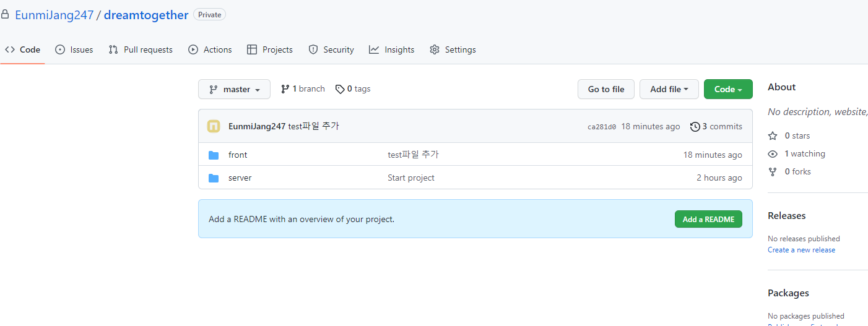The image size is (868, 326).
Task: Click the 0 stars link
Action: (x=789, y=135)
